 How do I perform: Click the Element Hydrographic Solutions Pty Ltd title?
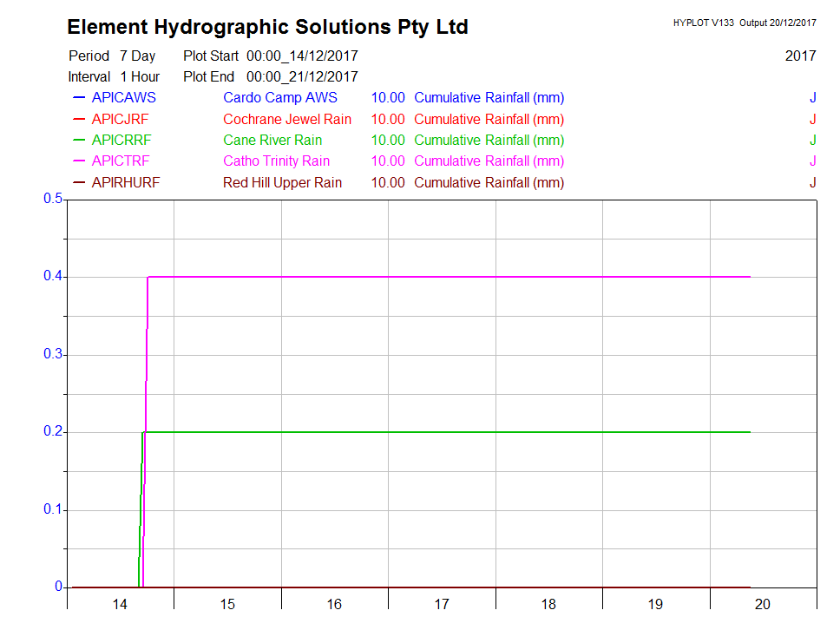tap(267, 27)
